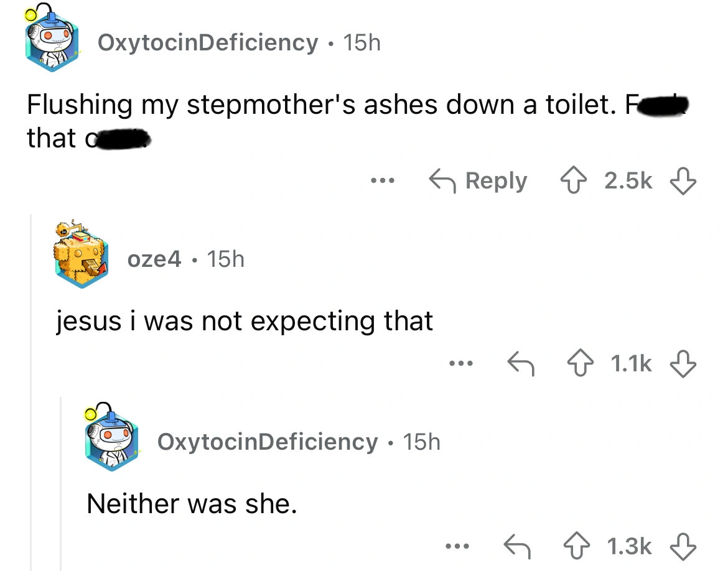
Task: View OxytocinDeficiency's avatar on the top comment
Action: point(52,39)
